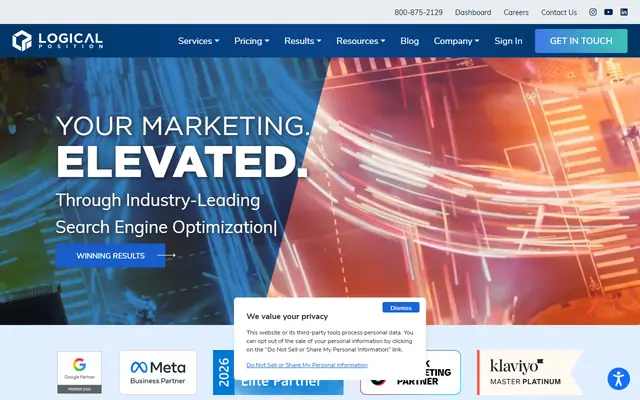640x400 pixels.
Task: Click the Google Partner badge
Action: point(80,372)
